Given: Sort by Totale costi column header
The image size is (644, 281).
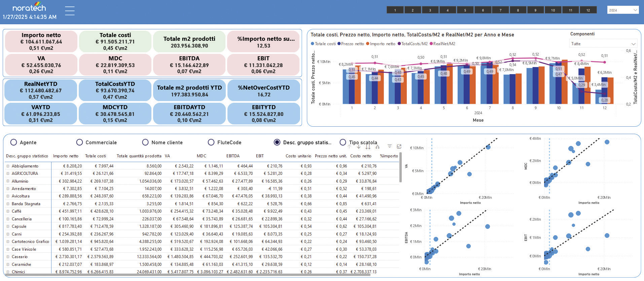Looking at the screenshot, I should [96, 156].
